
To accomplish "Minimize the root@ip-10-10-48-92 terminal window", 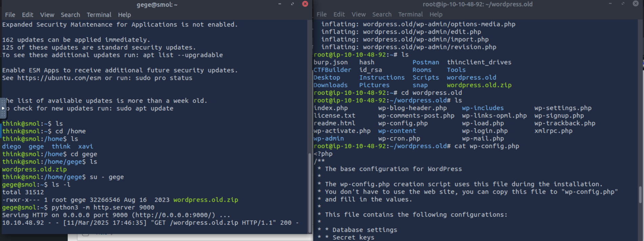I will tap(610, 4).
